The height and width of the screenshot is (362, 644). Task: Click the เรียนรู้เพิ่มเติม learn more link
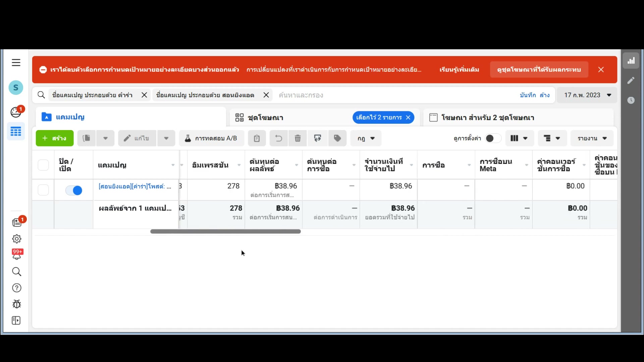pyautogui.click(x=459, y=70)
